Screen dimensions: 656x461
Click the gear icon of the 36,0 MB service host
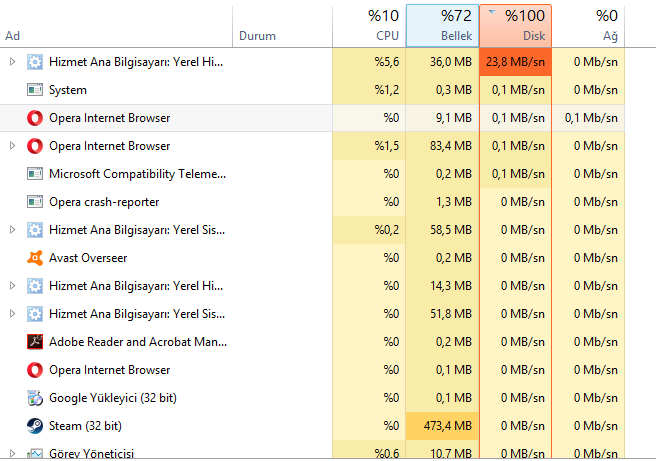click(x=35, y=62)
